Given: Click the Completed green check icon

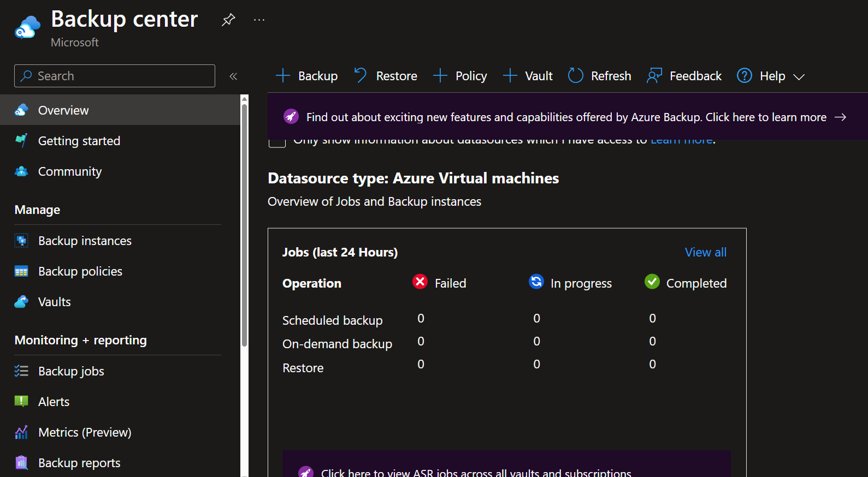Looking at the screenshot, I should pos(652,281).
